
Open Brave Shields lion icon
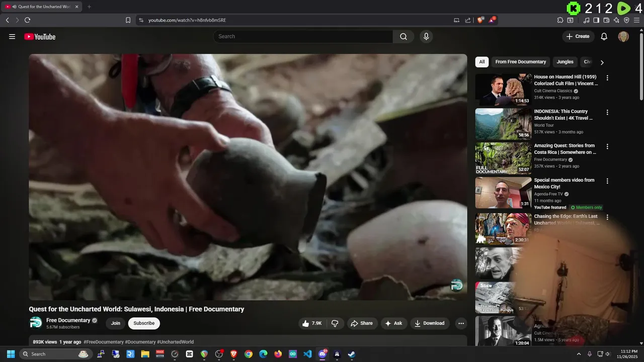click(480, 20)
